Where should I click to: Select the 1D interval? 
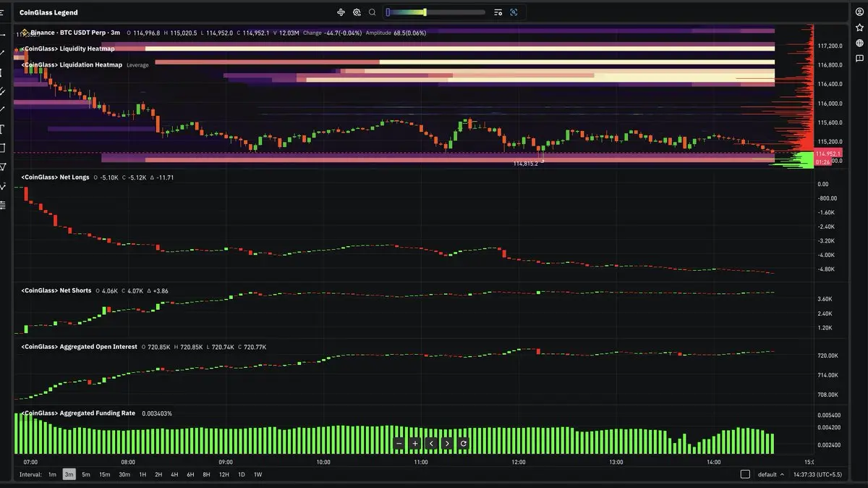(241, 474)
